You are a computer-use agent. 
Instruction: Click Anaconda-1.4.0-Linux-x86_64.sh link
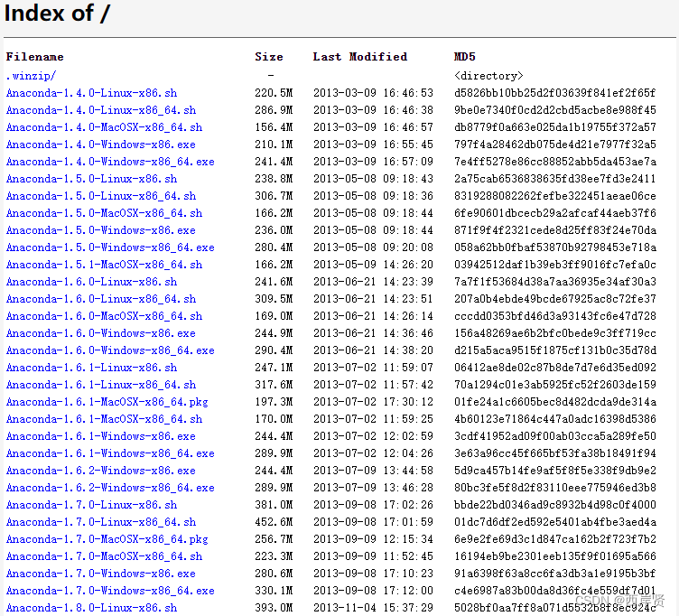pos(101,110)
